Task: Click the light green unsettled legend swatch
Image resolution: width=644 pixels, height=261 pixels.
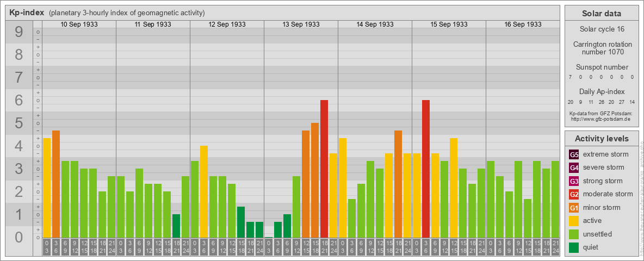Action: (x=574, y=234)
